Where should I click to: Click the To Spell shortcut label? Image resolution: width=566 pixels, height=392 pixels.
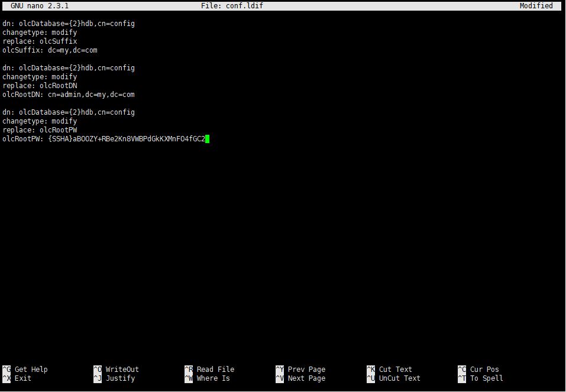coord(486,378)
